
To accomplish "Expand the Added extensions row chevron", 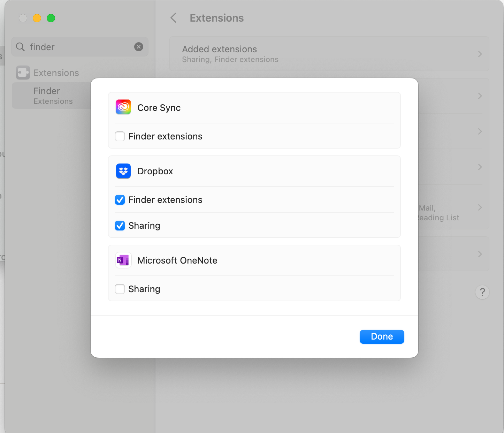I will point(480,54).
